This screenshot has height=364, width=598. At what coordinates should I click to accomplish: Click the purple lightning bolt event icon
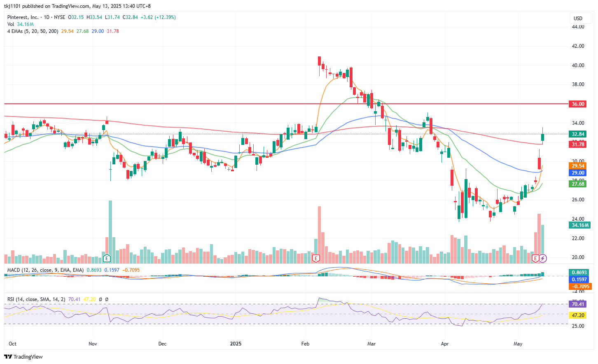(x=543, y=259)
